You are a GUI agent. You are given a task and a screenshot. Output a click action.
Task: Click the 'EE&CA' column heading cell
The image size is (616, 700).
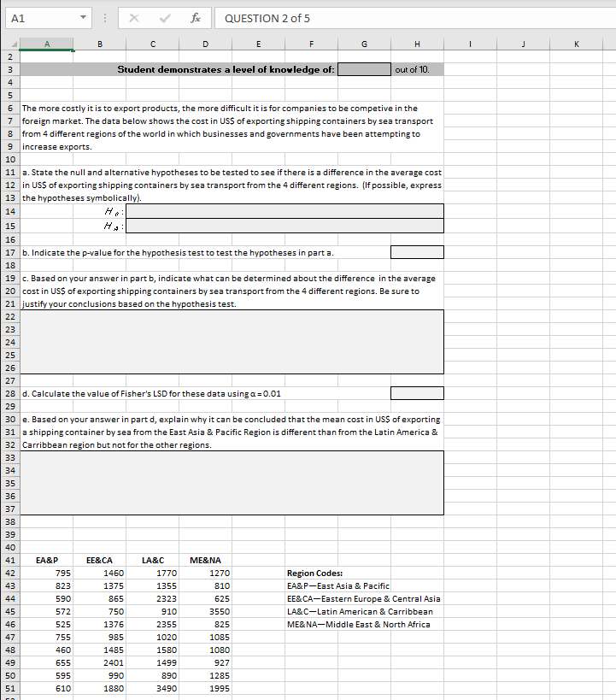[x=100, y=561]
